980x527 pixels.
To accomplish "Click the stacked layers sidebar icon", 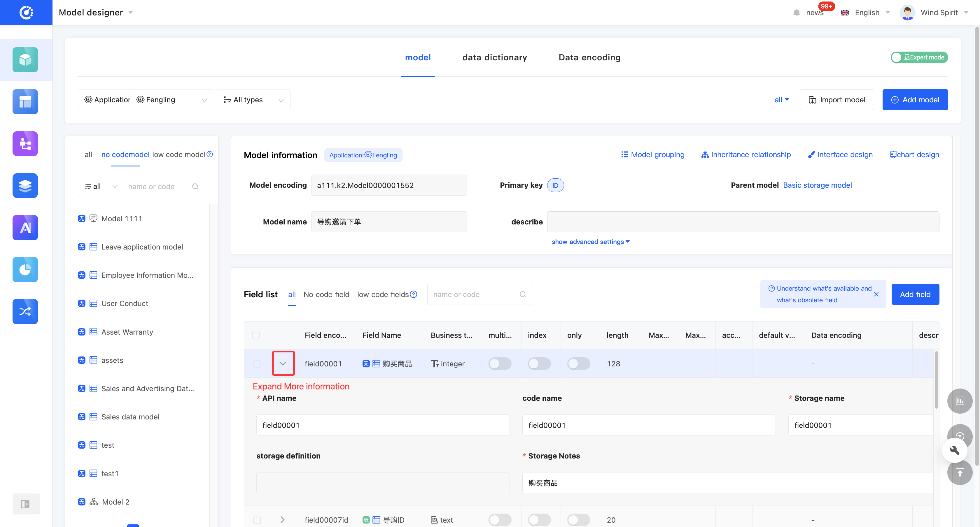I will 25,186.
